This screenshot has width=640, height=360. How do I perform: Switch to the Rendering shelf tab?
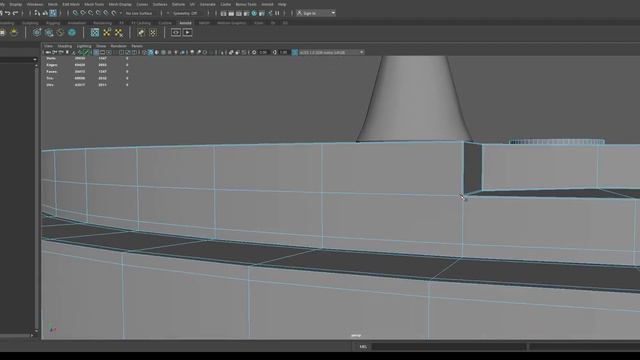coord(102,23)
